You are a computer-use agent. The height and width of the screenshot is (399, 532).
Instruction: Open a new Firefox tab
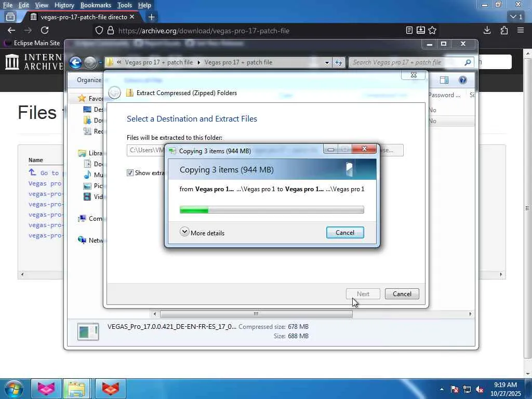tap(151, 17)
